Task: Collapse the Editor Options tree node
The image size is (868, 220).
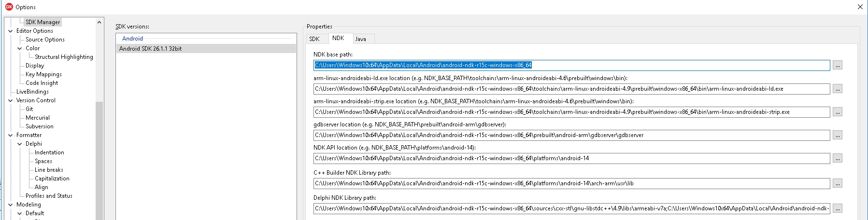Action: 11,31
